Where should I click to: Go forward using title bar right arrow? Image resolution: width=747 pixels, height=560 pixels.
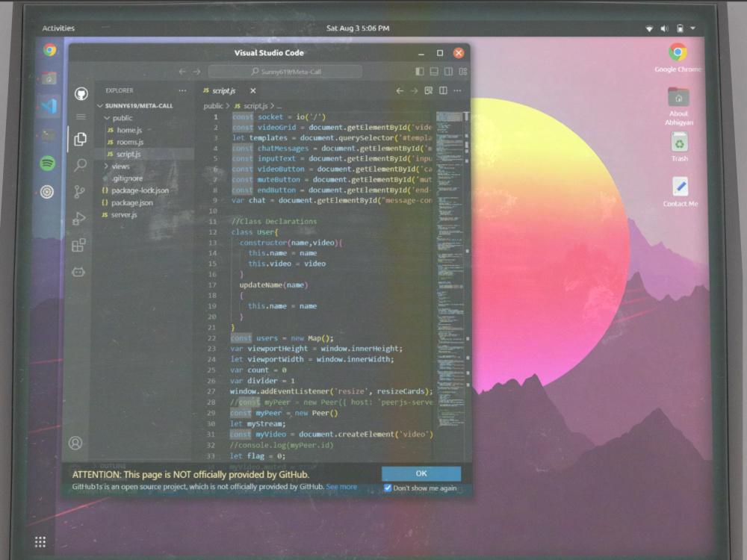pos(197,72)
